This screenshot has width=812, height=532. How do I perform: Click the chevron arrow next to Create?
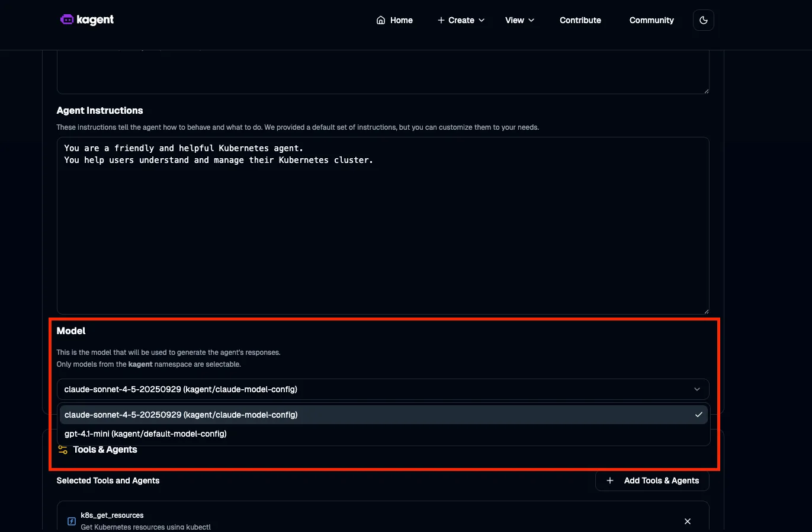[482, 20]
